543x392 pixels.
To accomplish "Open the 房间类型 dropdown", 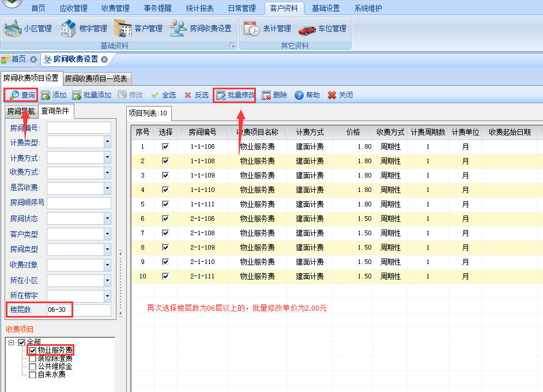I will pos(107,250).
